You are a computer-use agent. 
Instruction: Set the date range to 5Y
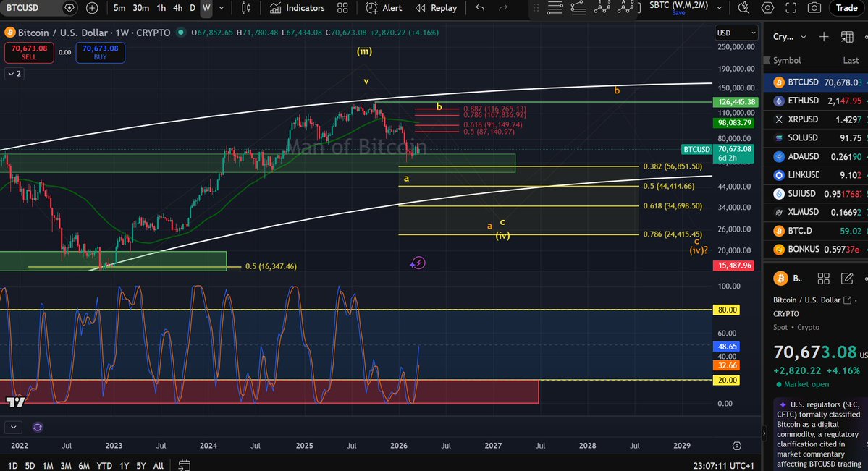click(x=141, y=466)
